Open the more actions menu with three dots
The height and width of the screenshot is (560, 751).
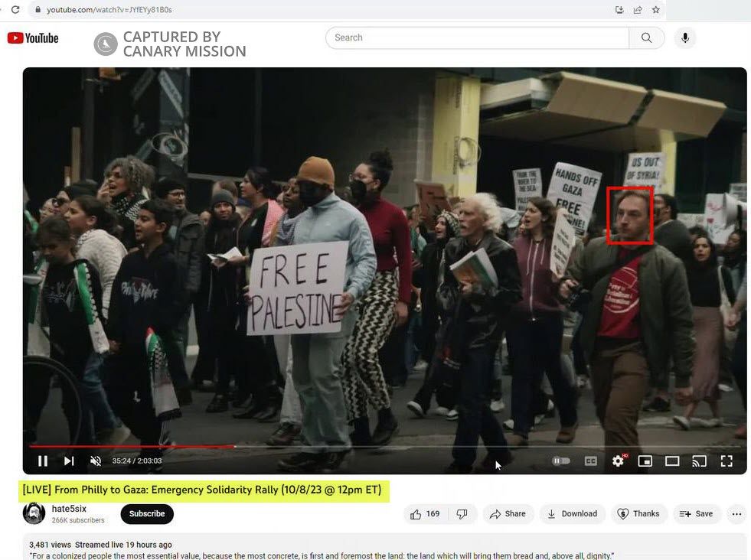[x=736, y=513]
